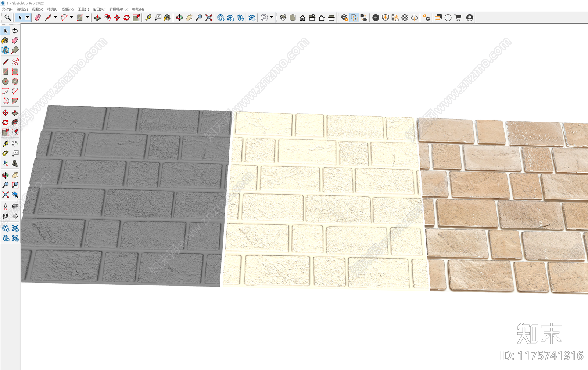Open the 帮助(H) menu
The height and width of the screenshot is (370, 588).
coord(138,9)
